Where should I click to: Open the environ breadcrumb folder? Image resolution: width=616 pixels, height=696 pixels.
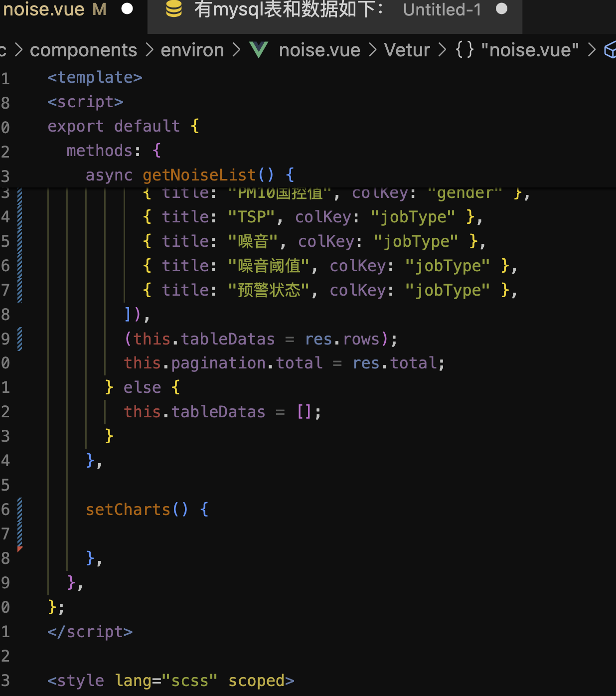[x=192, y=50]
